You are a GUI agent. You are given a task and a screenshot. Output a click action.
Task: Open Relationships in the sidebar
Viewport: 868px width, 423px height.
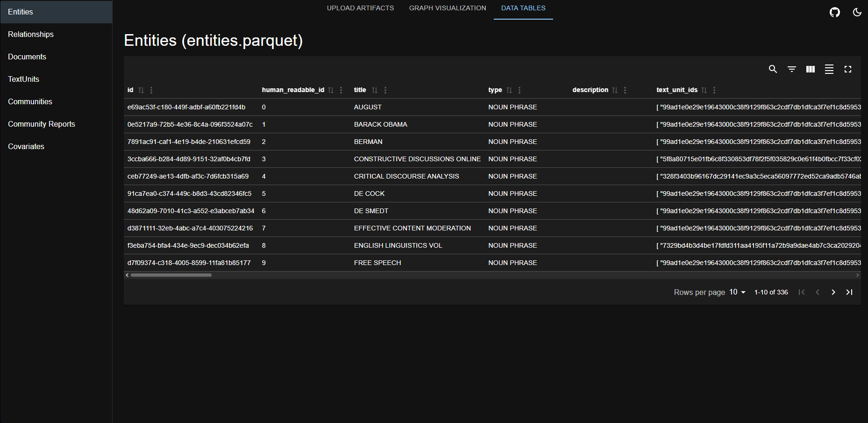(31, 35)
